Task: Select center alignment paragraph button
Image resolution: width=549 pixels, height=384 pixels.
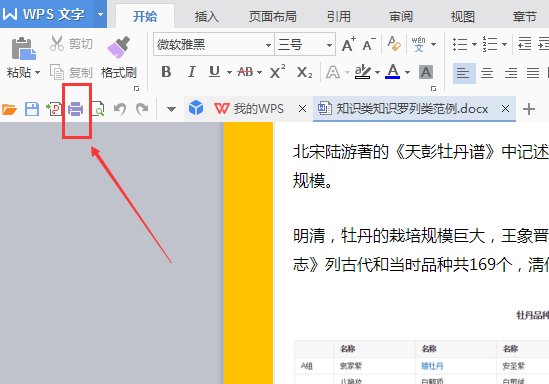Action: coord(487,73)
